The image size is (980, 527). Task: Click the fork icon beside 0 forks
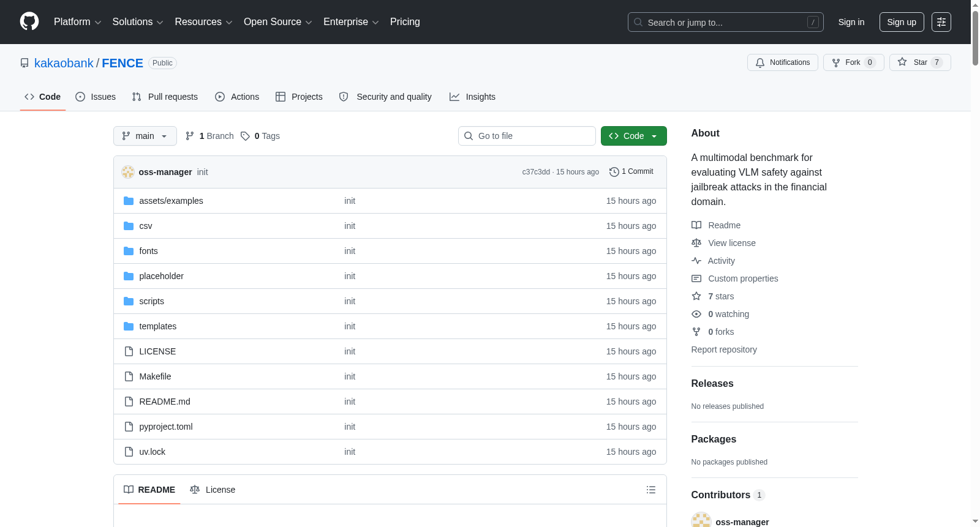(696, 332)
